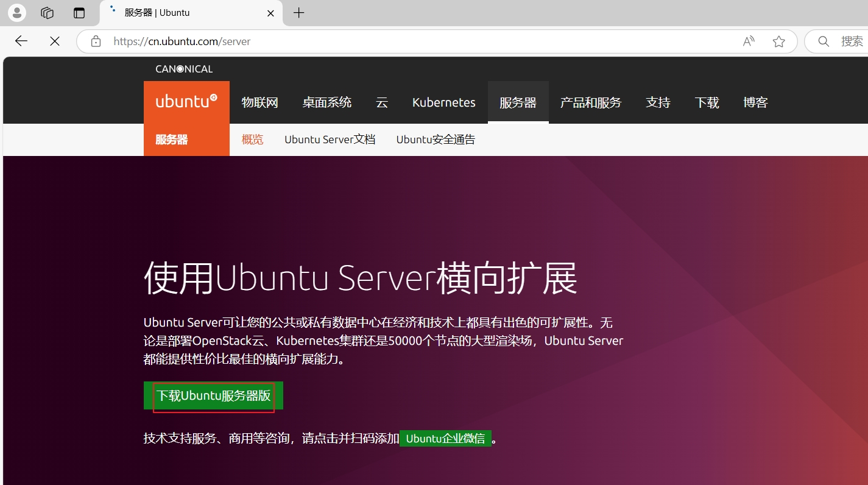The width and height of the screenshot is (868, 485).
Task: Close the Ubuntu server tab
Action: [271, 13]
